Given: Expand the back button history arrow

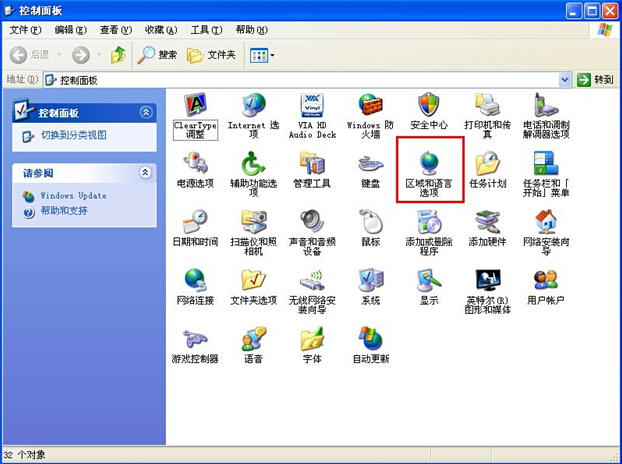Looking at the screenshot, I should [x=60, y=55].
